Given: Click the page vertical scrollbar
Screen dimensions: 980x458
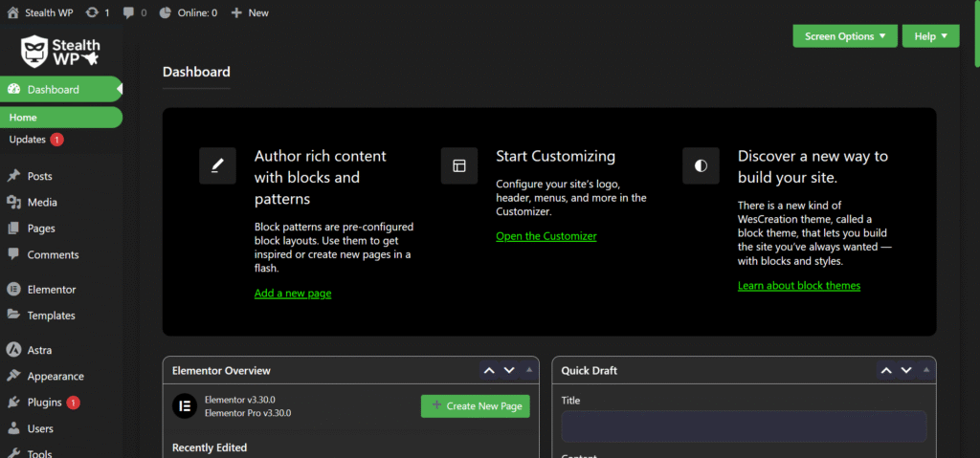Looking at the screenshot, I should [x=977, y=32].
